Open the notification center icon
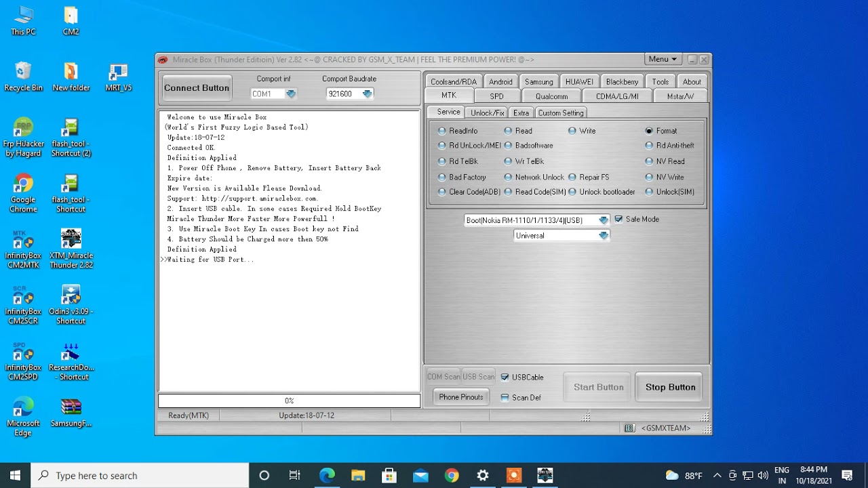 click(847, 475)
